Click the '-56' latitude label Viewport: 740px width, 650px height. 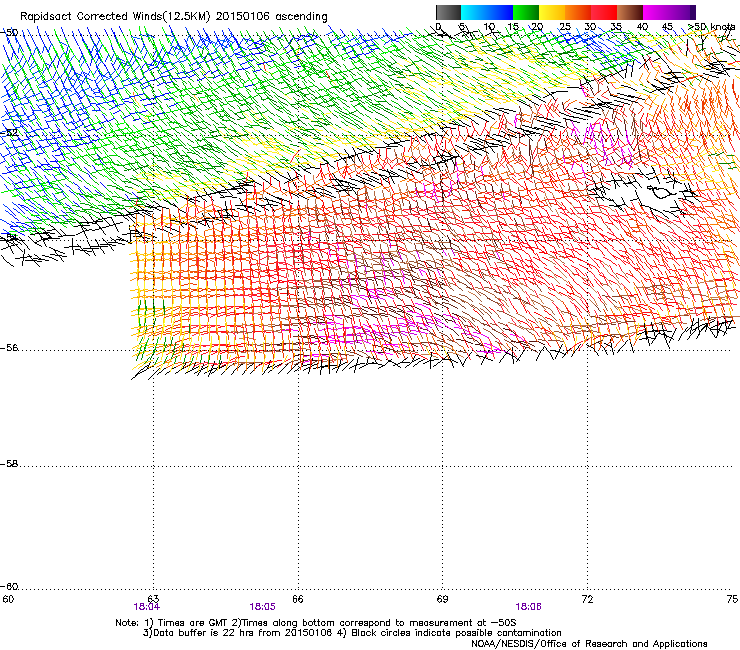coord(9,348)
